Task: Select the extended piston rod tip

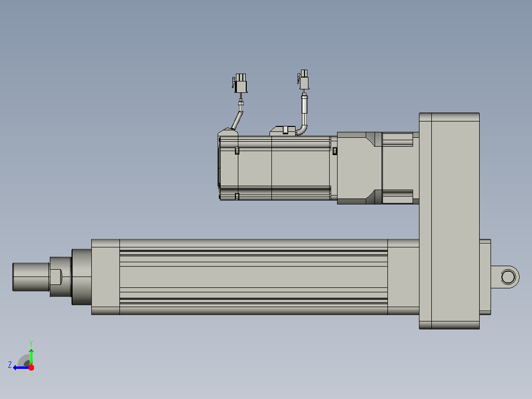Action: click(x=31, y=277)
